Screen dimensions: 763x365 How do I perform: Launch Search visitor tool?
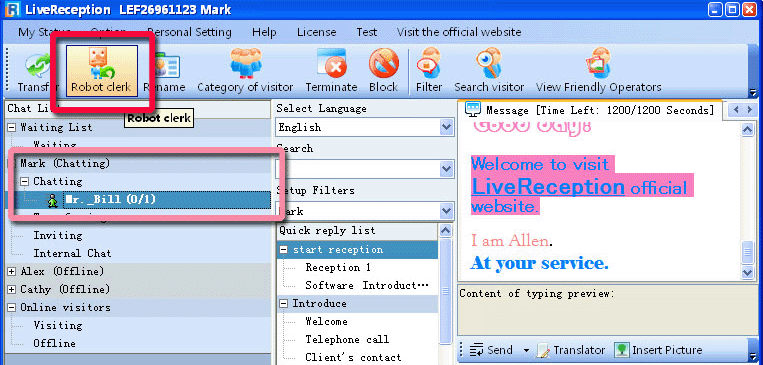489,71
